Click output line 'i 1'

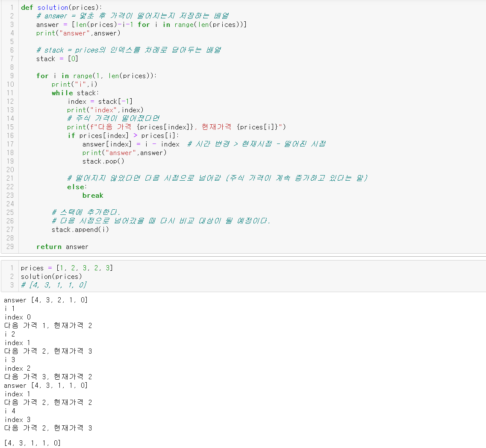pos(9,309)
